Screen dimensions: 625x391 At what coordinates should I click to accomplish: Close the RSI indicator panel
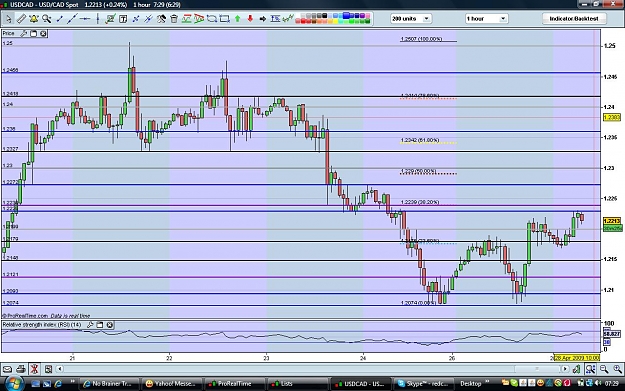tap(110, 325)
